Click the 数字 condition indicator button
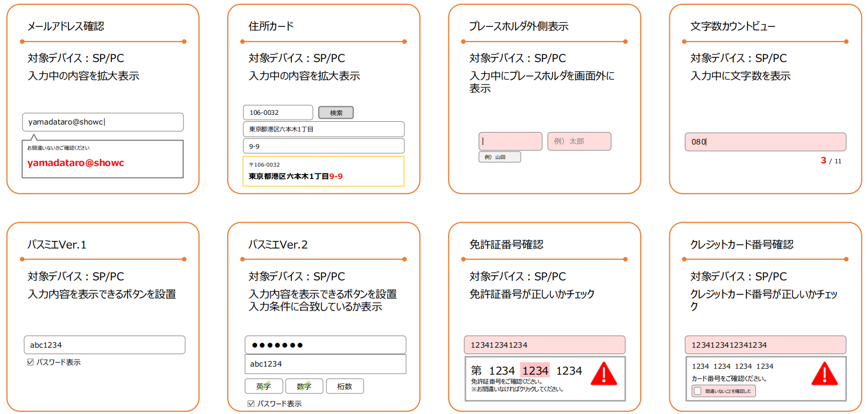The image size is (868, 414). pyautogui.click(x=304, y=386)
